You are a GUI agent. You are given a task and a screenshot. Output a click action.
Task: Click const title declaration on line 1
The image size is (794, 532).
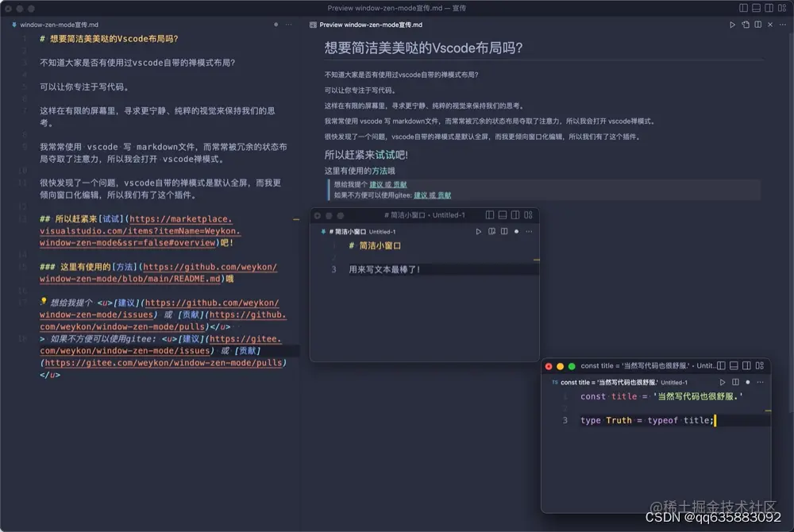661,396
